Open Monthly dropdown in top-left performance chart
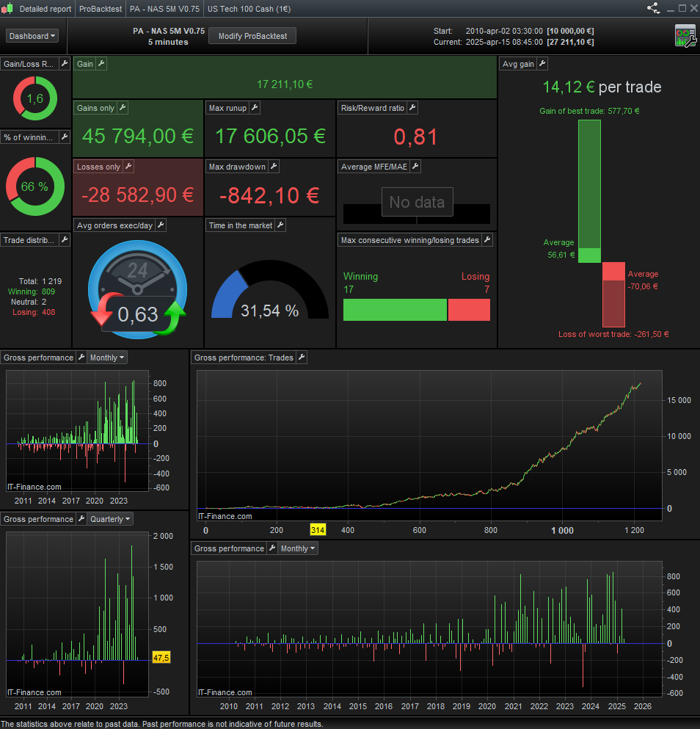Viewport: 700px width, 729px height. [x=107, y=358]
